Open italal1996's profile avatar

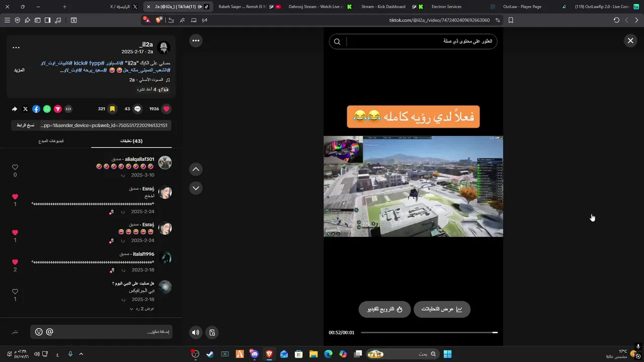click(x=165, y=258)
